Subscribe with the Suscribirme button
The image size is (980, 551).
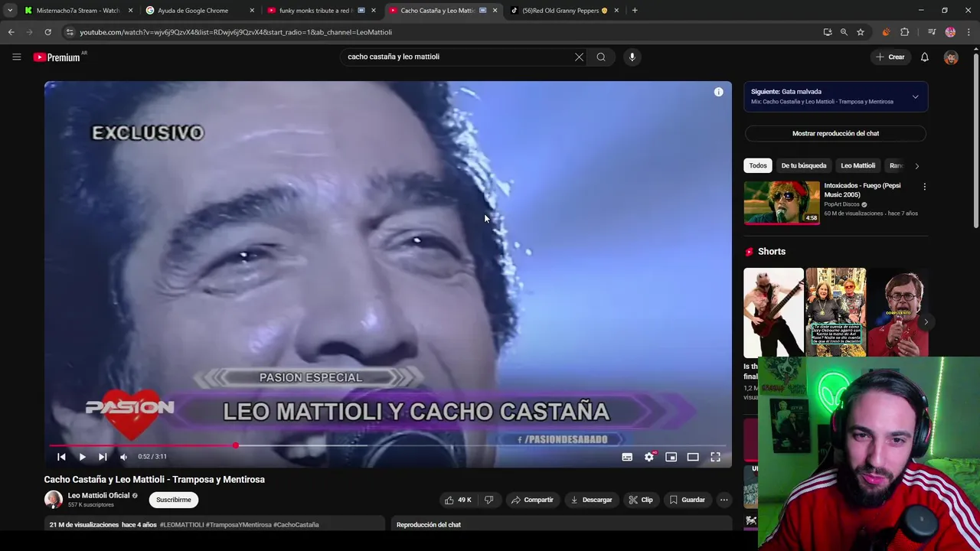click(174, 500)
